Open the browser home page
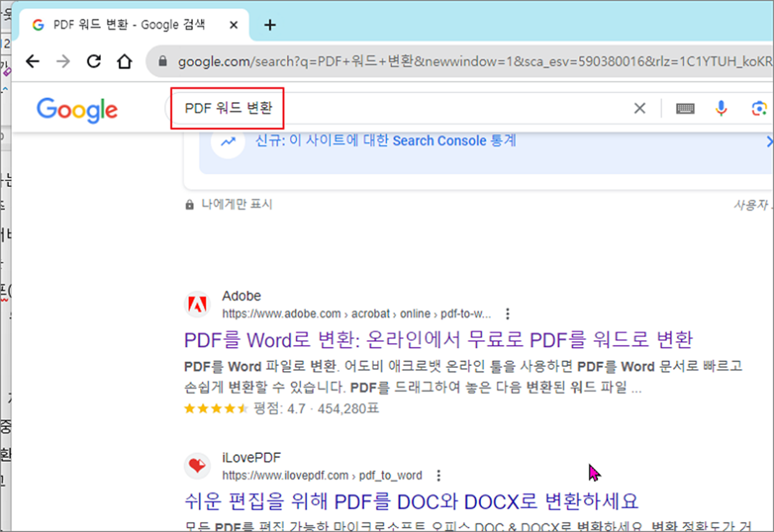This screenshot has width=774, height=532. [124, 61]
